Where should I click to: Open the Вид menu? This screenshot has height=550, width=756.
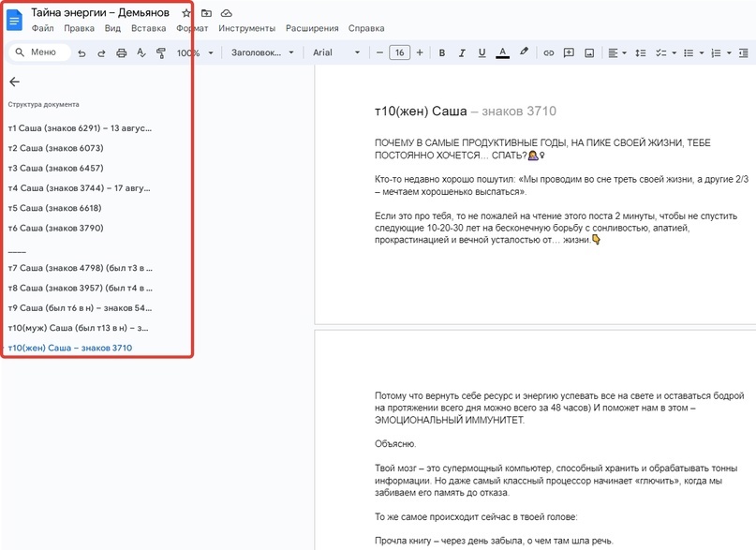[x=112, y=28]
